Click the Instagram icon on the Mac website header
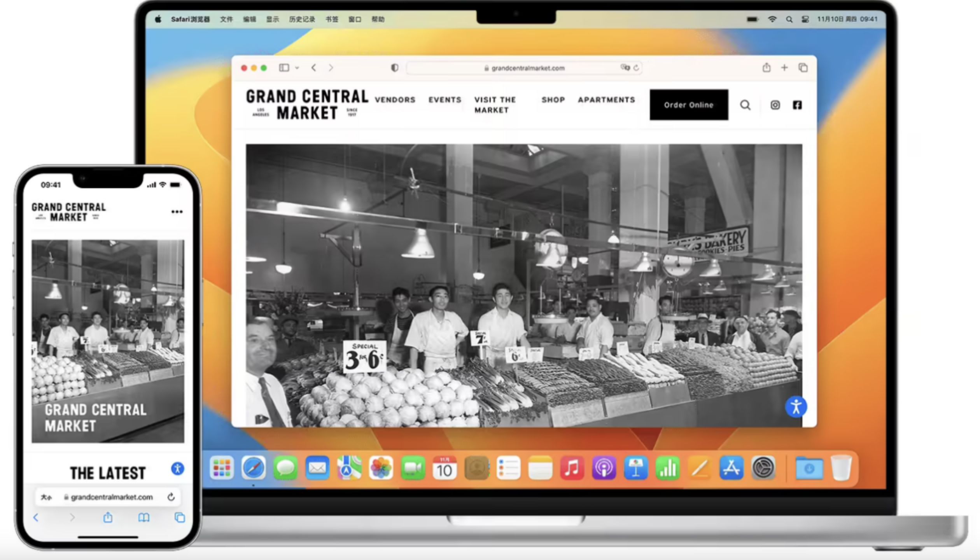This screenshot has height=560, width=980. (x=775, y=105)
